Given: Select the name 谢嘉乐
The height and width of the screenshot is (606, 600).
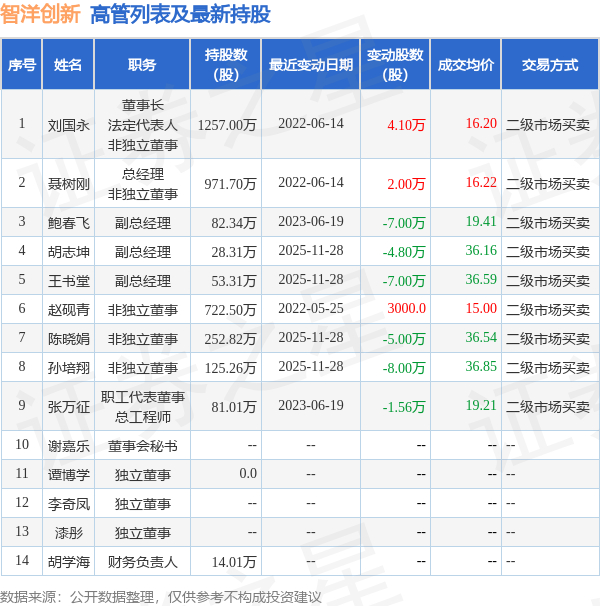Looking at the screenshot, I should [x=68, y=446].
